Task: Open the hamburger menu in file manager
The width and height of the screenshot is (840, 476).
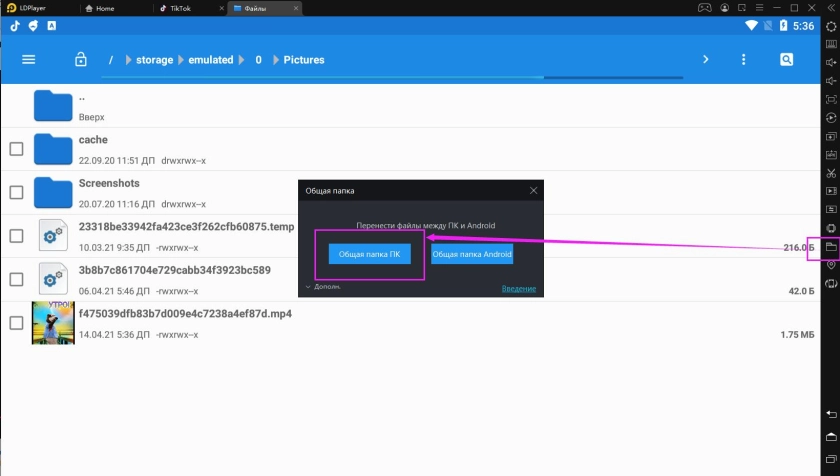Action: 28,60
